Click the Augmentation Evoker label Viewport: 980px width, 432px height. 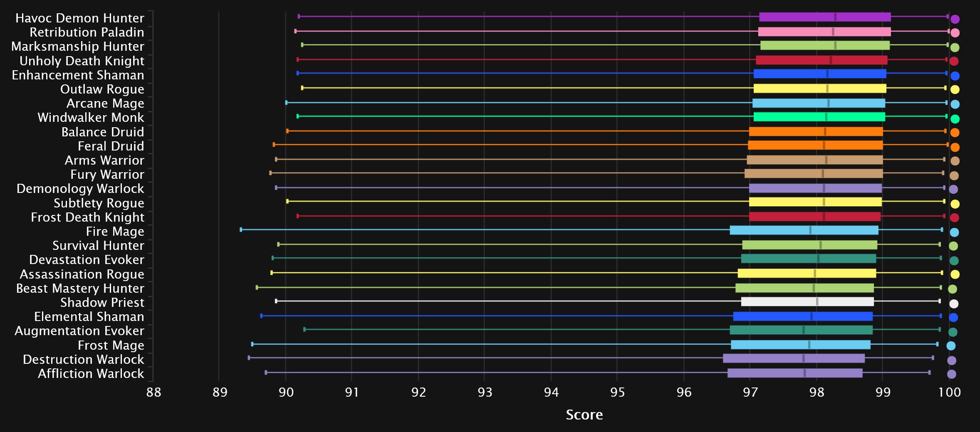[x=79, y=331]
